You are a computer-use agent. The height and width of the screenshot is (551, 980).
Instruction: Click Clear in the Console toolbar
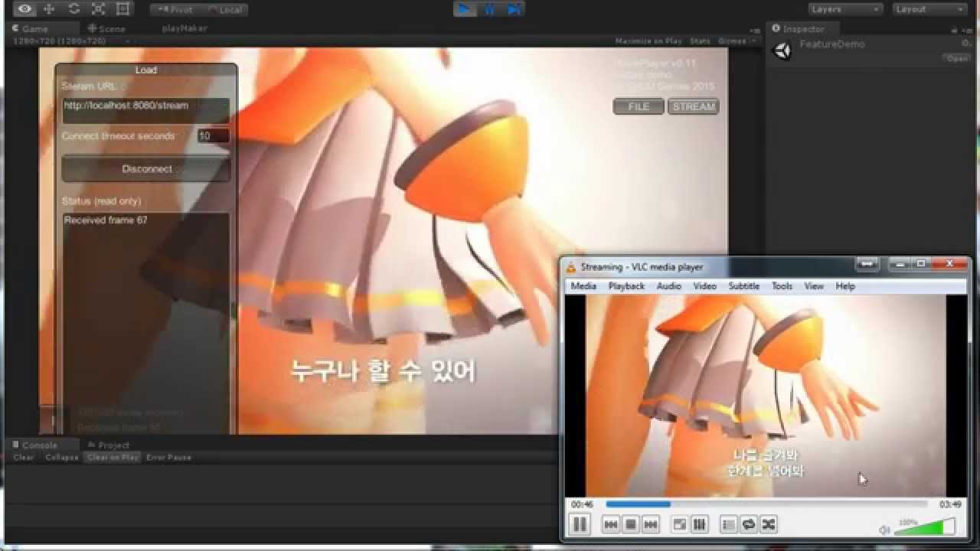pyautogui.click(x=24, y=457)
